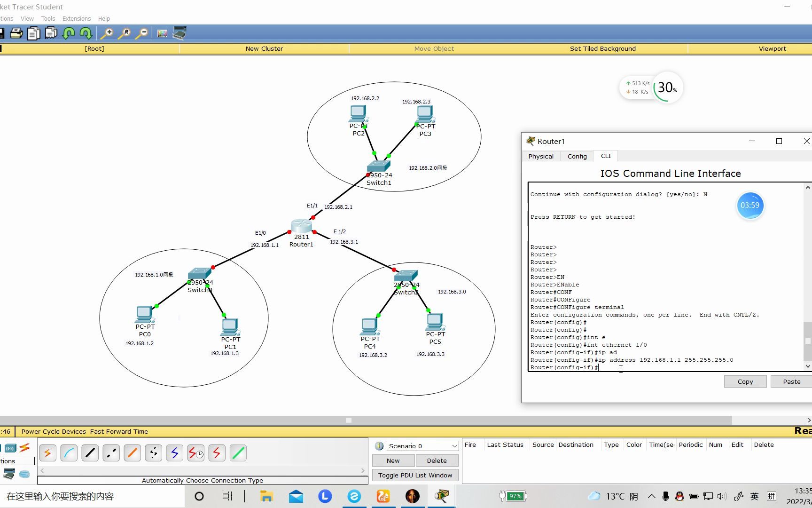
Task: Open the Mail app from taskbar
Action: point(296,496)
